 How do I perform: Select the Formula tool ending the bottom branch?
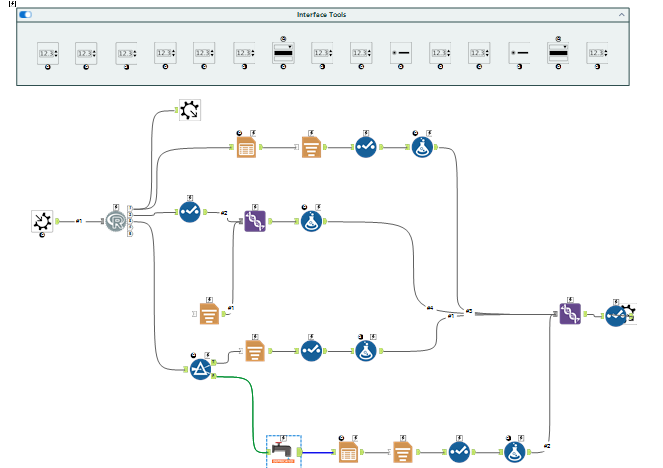coord(515,452)
